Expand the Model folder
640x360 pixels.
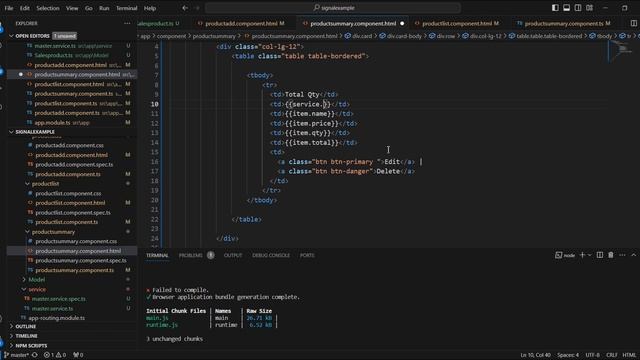click(x=37, y=280)
